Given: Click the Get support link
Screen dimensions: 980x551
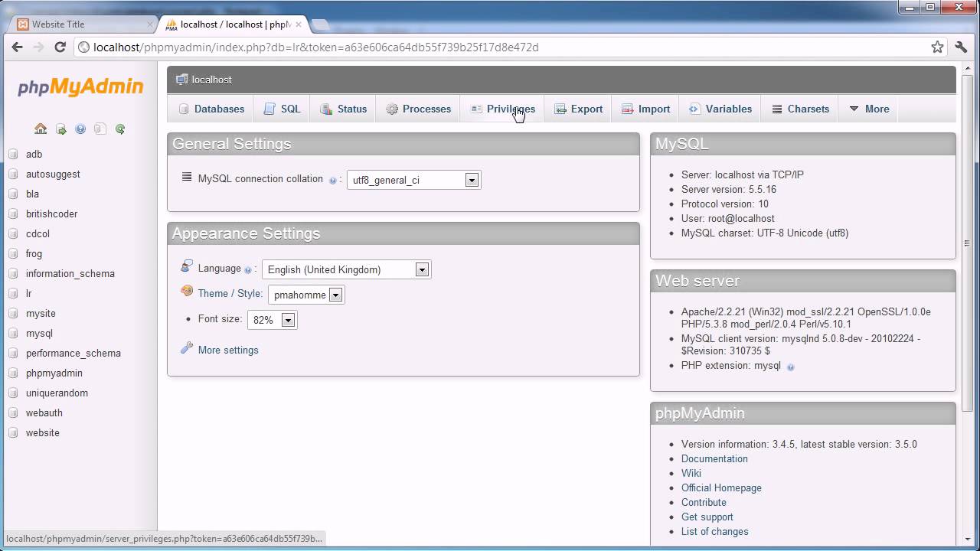Looking at the screenshot, I should point(707,517).
